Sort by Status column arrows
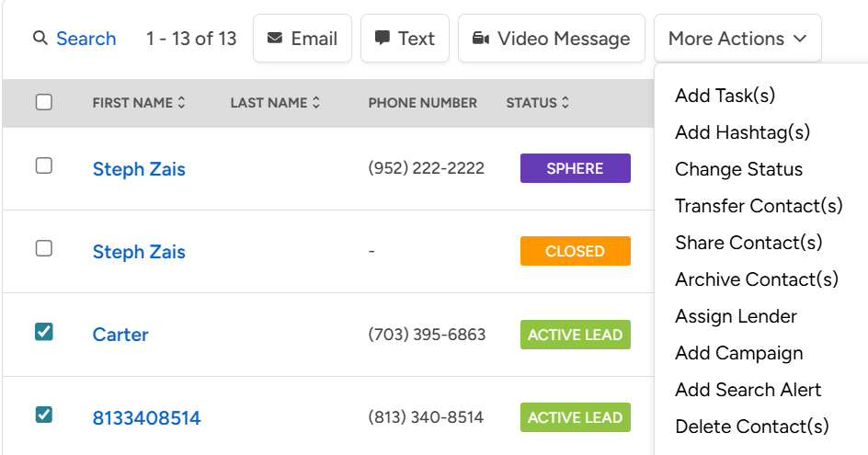The image size is (868, 455). 565,103
